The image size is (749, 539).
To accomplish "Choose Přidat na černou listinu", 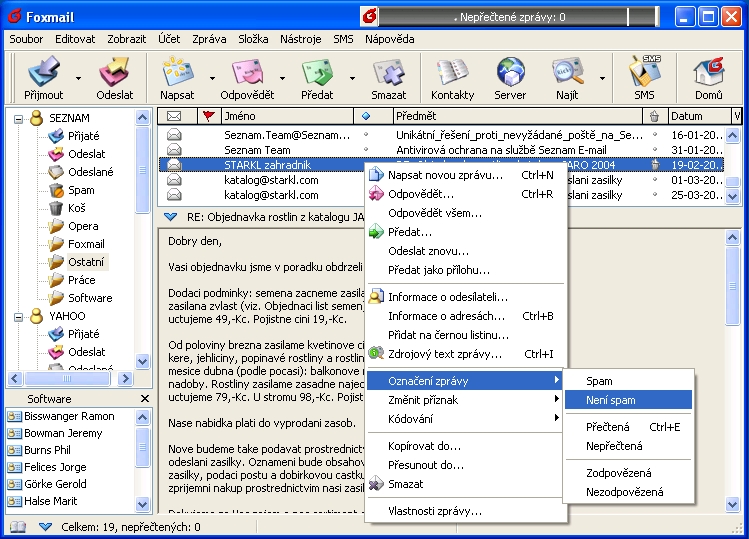I will coord(466,335).
